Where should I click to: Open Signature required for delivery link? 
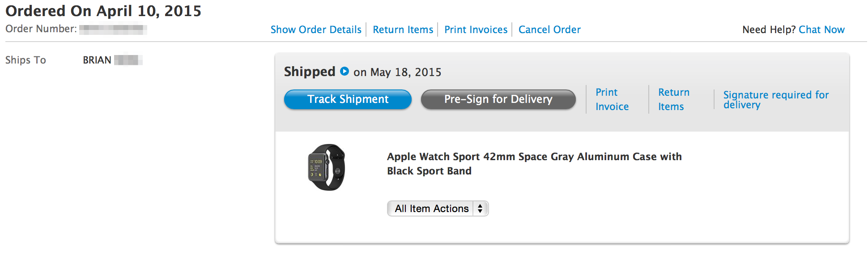click(775, 99)
